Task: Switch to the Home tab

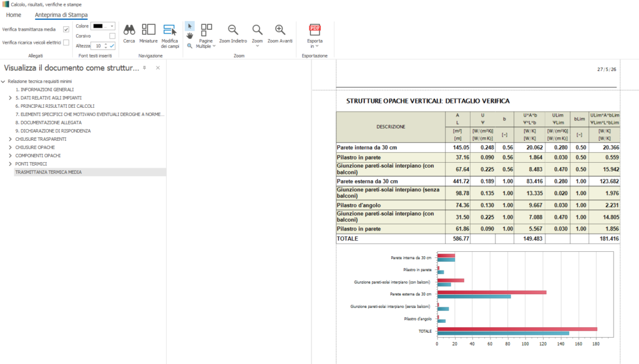Action: point(14,15)
